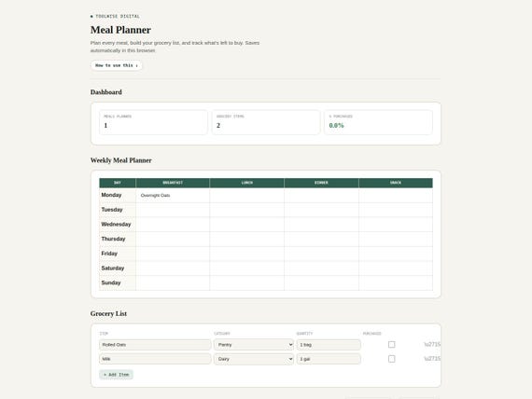This screenshot has height=399, width=532.
Task: Select the Wednesday breakfast cell
Action: [x=173, y=225]
